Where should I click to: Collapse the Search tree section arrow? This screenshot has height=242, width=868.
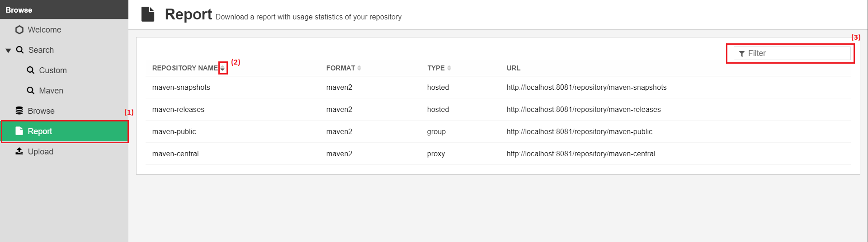point(8,51)
